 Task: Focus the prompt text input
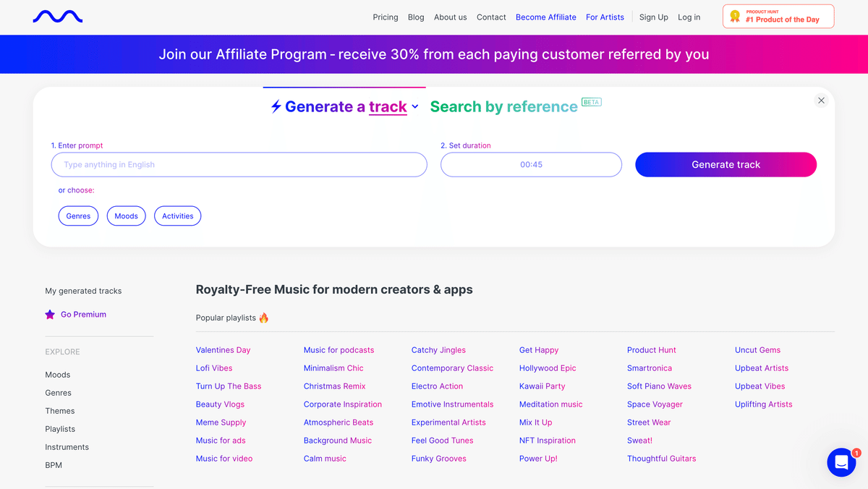[239, 164]
